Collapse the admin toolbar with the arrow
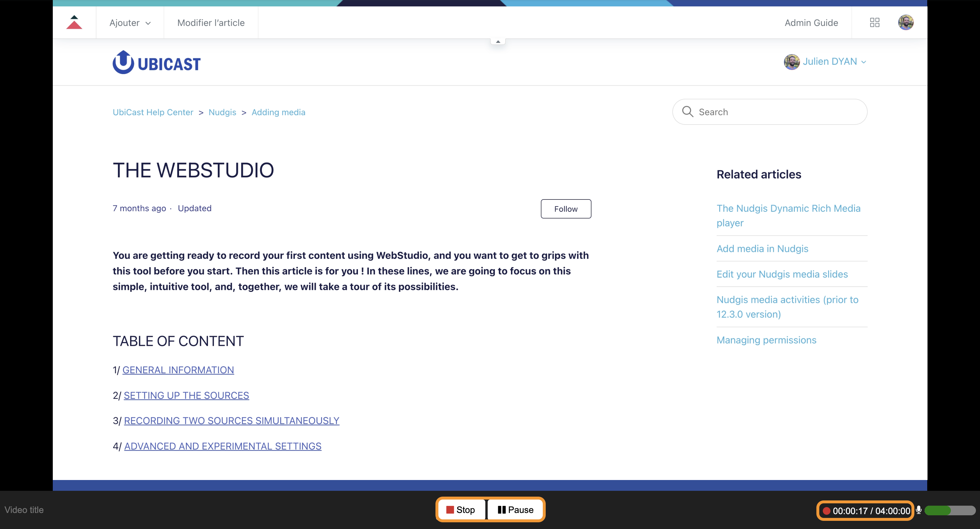Viewport: 980px width, 529px height. 498,41
